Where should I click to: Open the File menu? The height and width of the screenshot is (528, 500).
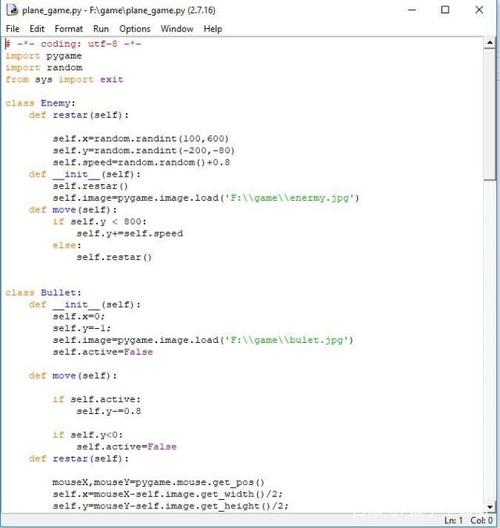[x=13, y=29]
